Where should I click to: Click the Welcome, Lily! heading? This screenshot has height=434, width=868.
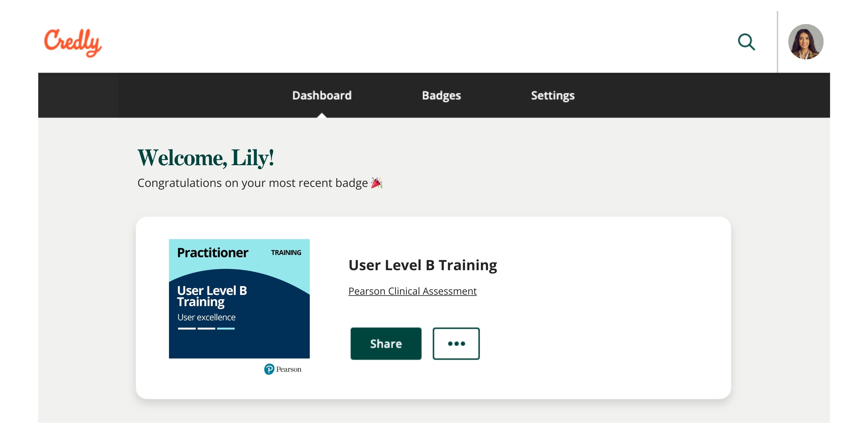[x=206, y=158]
